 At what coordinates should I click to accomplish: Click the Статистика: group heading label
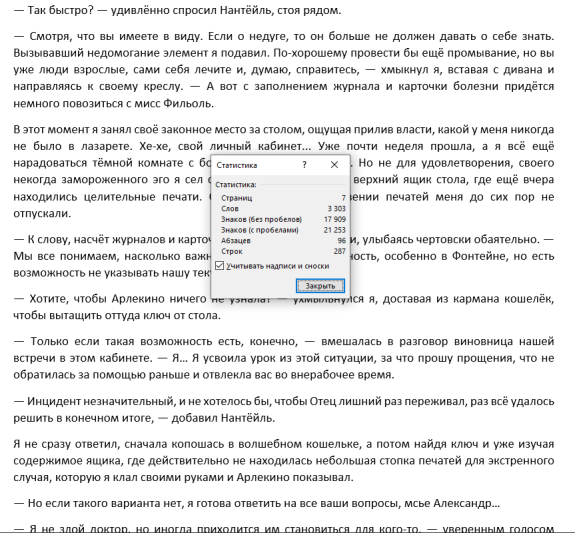[x=236, y=185]
